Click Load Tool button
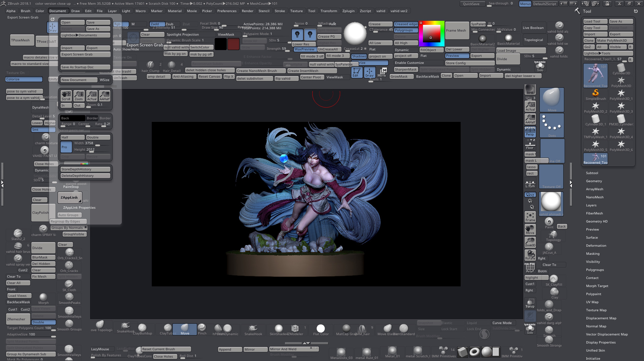Viewport: 644px width, 361px height. (595, 22)
